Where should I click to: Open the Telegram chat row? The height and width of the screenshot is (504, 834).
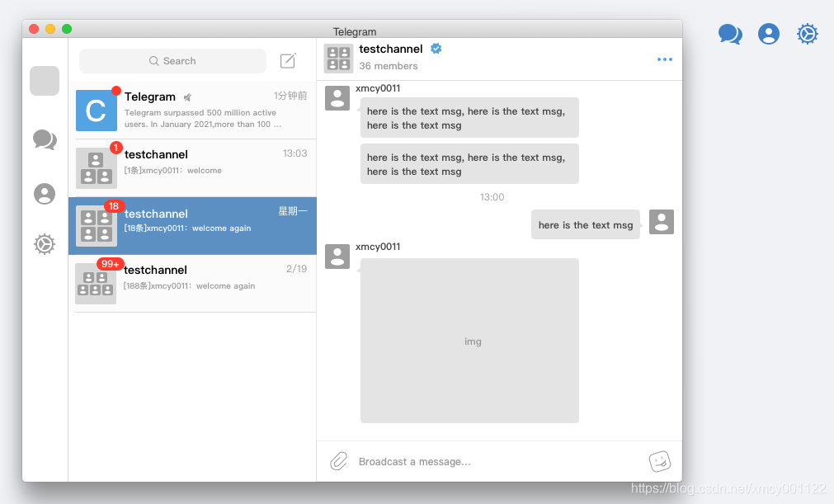pyautogui.click(x=192, y=111)
